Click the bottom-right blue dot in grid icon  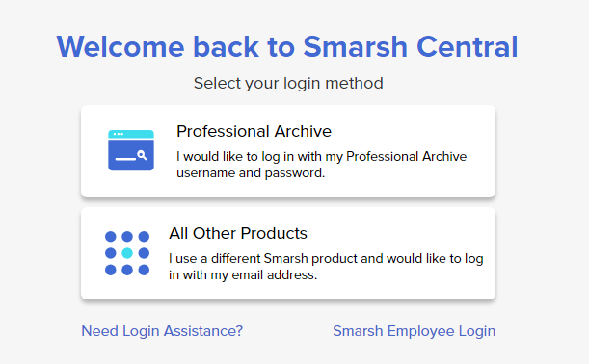click(x=144, y=270)
